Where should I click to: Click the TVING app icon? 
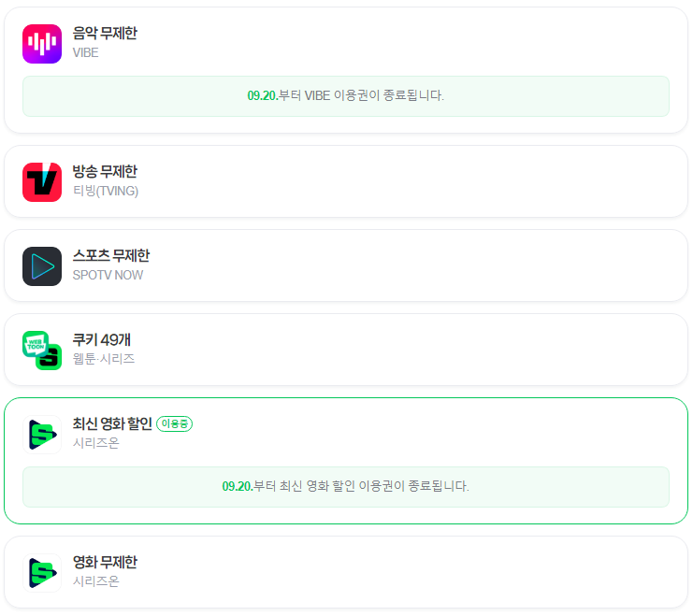point(42,182)
